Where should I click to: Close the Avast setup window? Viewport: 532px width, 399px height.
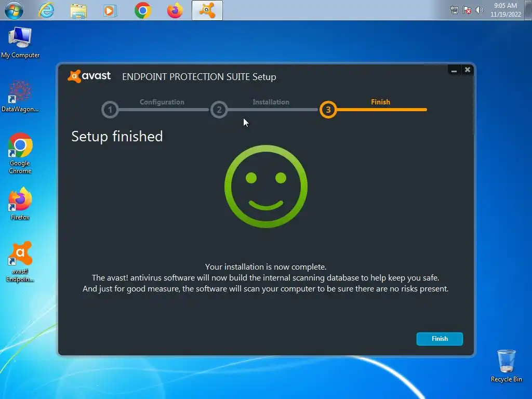(467, 70)
